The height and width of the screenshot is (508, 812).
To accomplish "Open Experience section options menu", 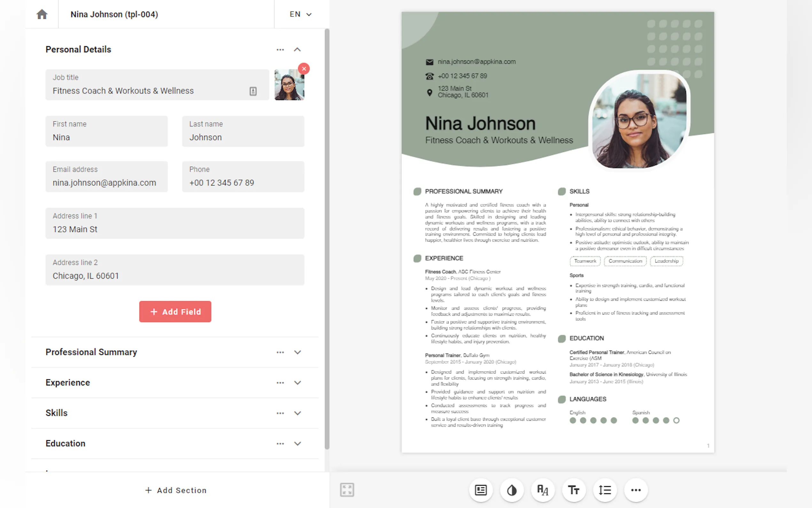I will point(280,383).
